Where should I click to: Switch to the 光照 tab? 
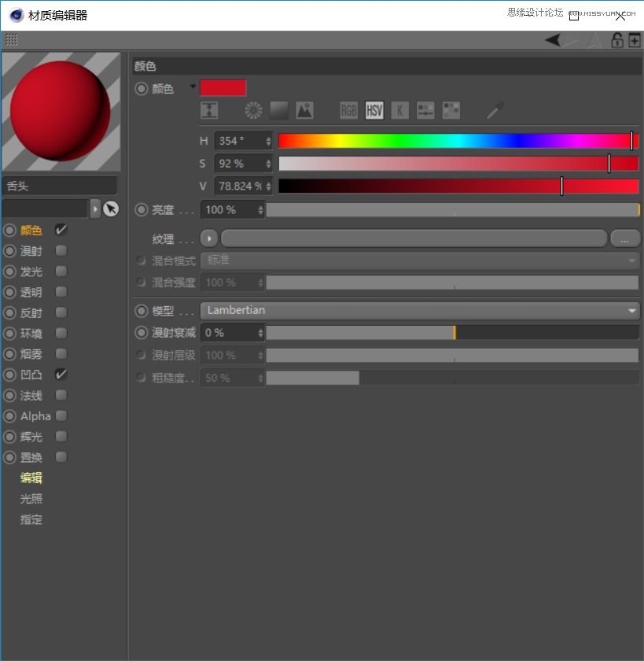(31, 498)
